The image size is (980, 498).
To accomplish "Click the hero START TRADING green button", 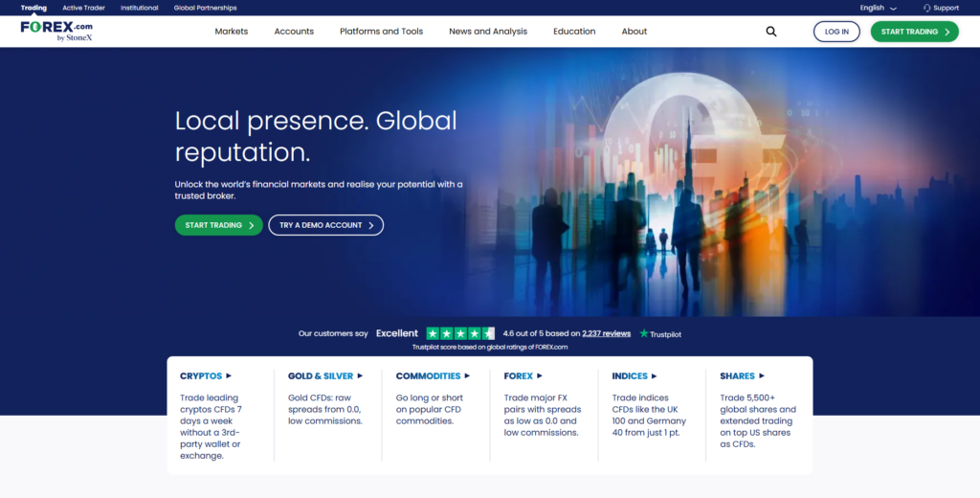I will pyautogui.click(x=219, y=225).
